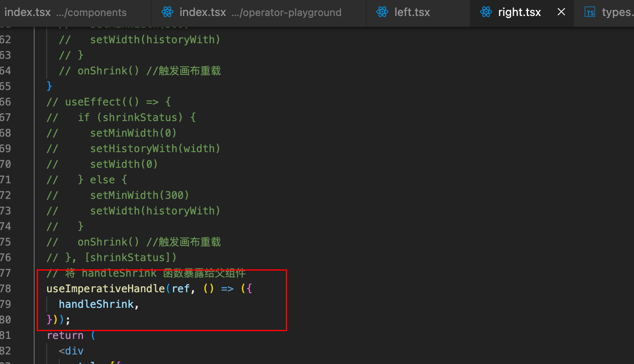Click line number 66 in the gutter
634x364 pixels.
point(6,102)
